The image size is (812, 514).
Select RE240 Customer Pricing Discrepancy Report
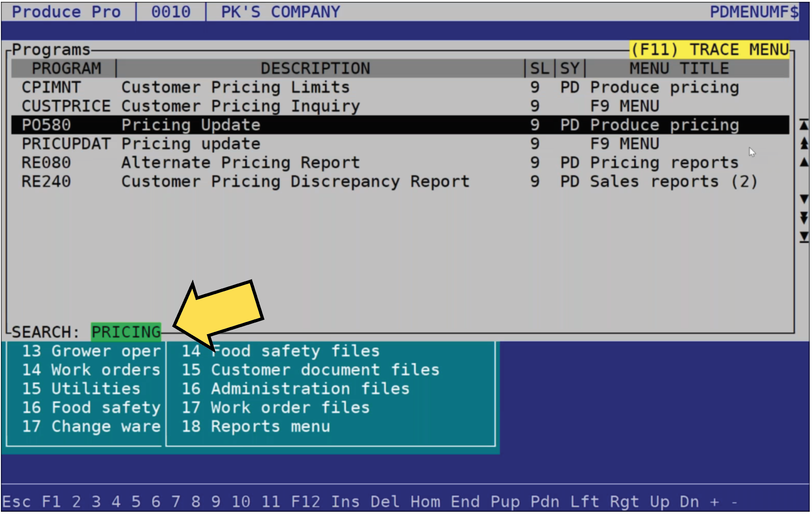point(400,182)
